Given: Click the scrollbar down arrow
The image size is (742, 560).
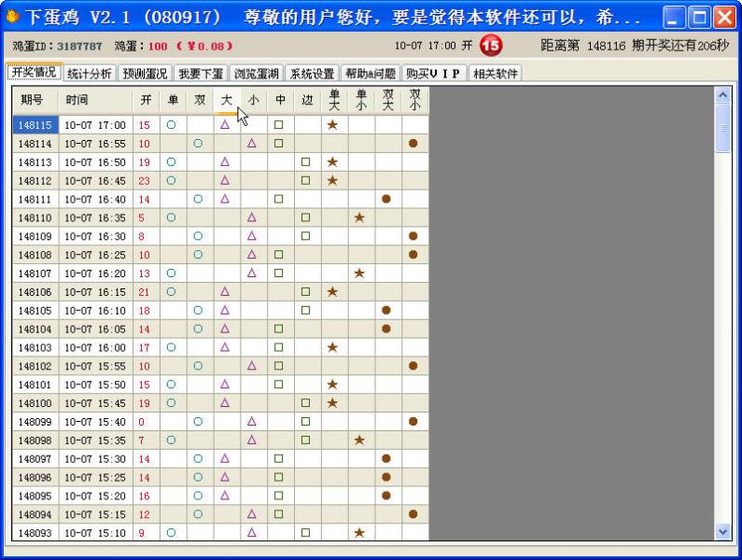Looking at the screenshot, I should 722,532.
